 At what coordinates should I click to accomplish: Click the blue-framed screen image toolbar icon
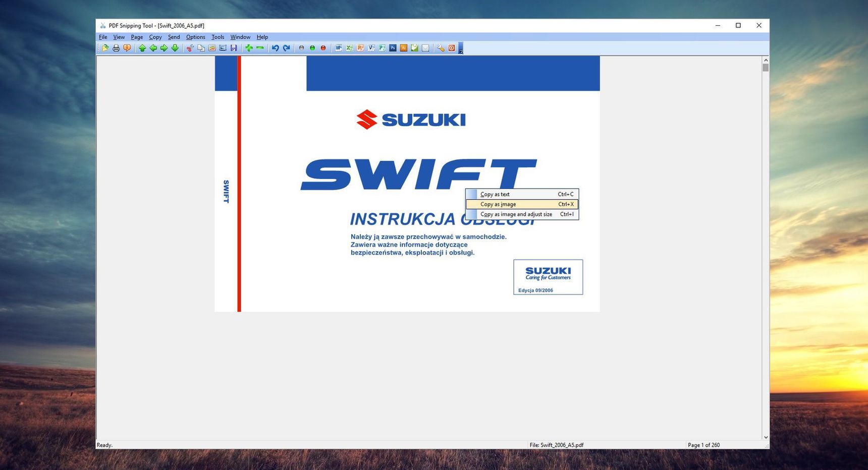[223, 48]
